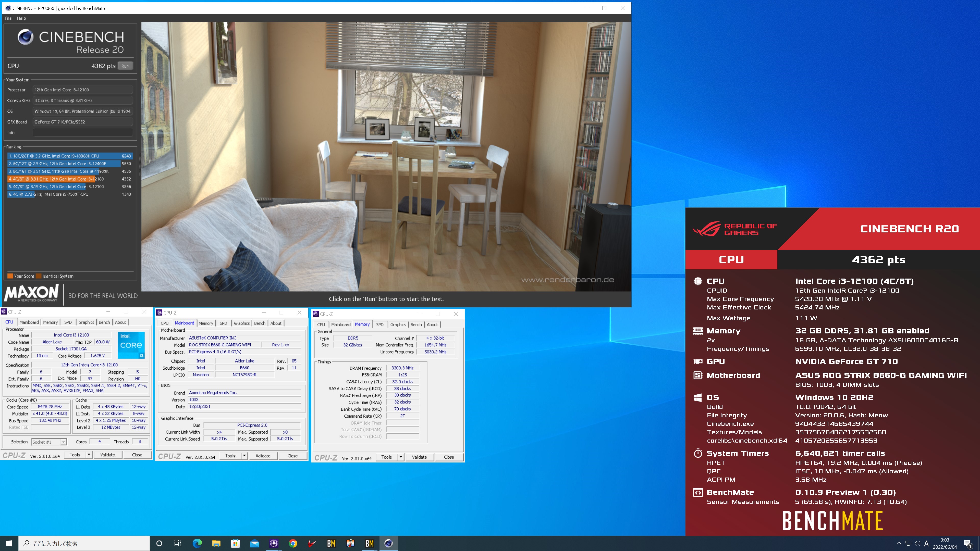980x551 pixels.
Task: Open Socket #1 selection dropdown
Action: (49, 442)
